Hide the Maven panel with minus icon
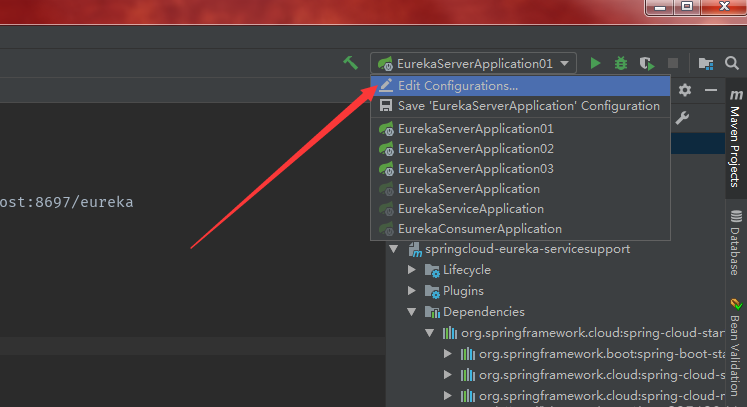 tap(711, 90)
